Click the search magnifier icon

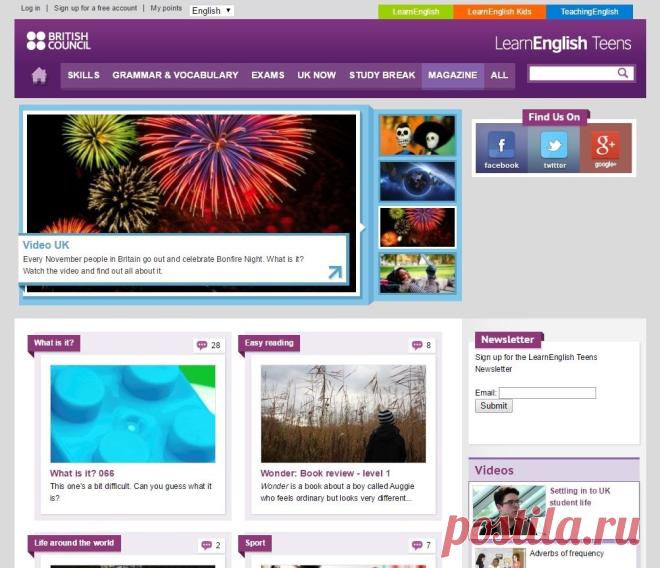(x=623, y=73)
